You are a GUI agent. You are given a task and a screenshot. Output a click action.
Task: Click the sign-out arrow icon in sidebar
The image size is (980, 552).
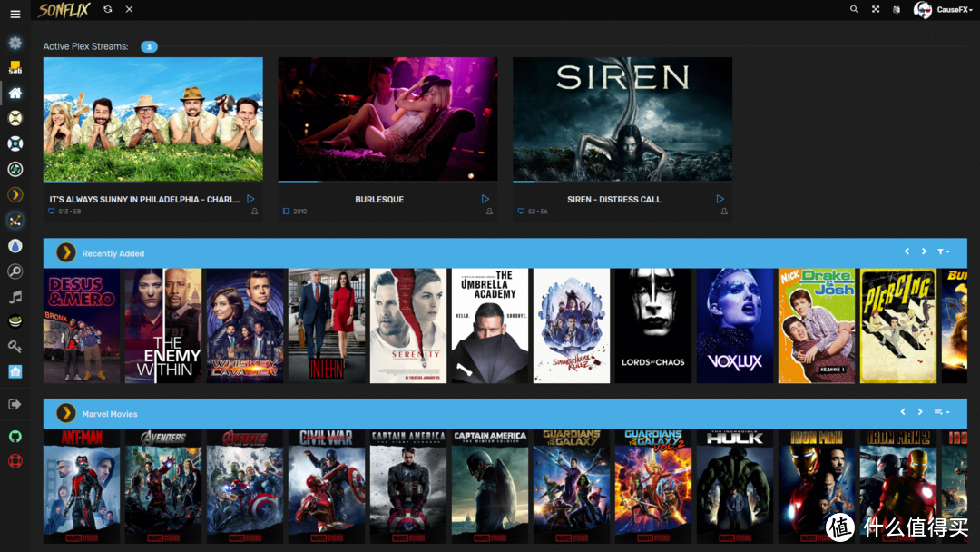[x=15, y=404]
